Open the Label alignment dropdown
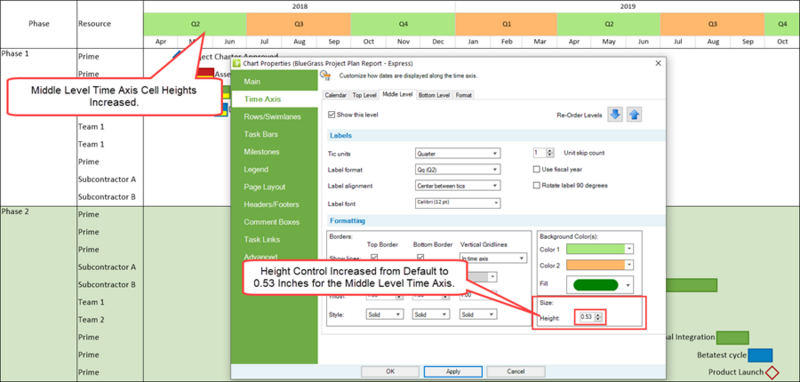The image size is (800, 382). pos(458,186)
